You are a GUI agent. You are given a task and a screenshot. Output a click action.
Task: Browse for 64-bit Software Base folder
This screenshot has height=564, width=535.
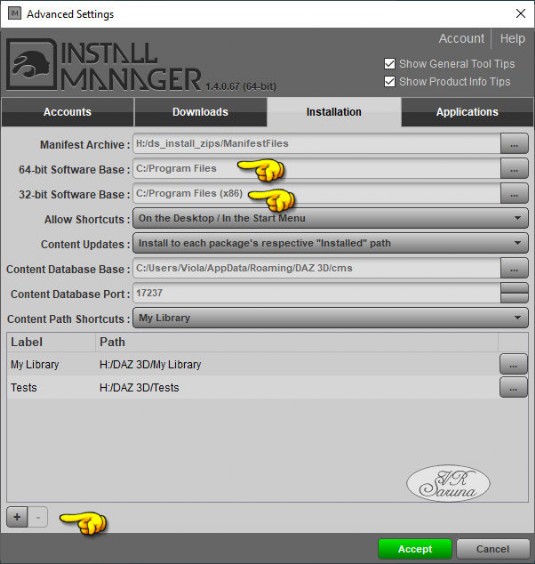(514, 169)
